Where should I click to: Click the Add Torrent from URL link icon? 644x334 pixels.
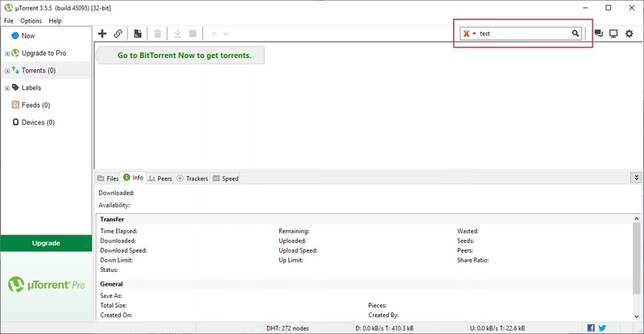118,34
